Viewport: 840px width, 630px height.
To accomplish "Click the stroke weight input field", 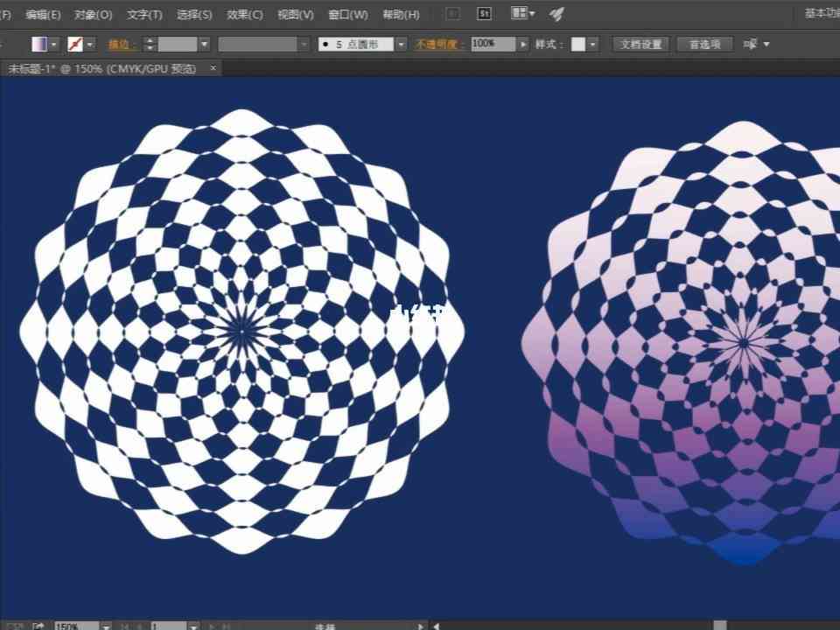I will coord(178,44).
